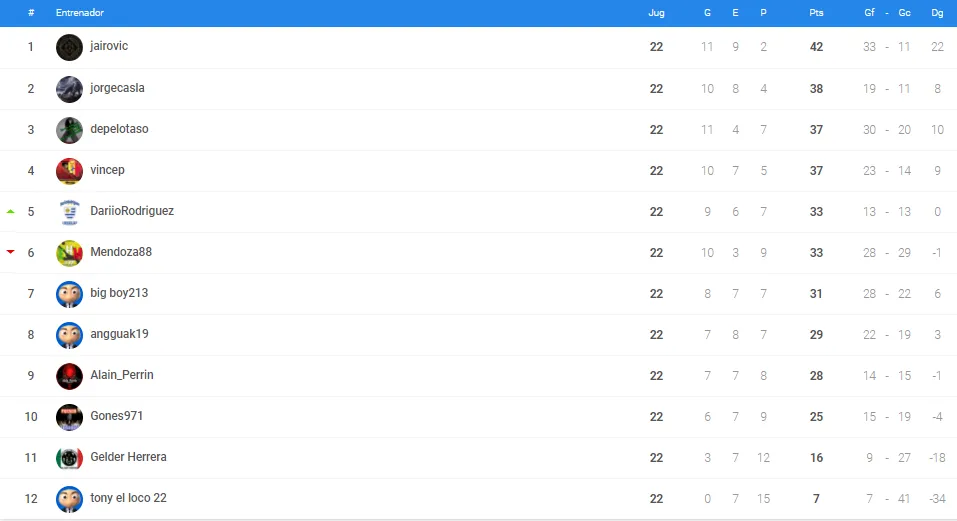Image resolution: width=957 pixels, height=521 pixels.
Task: Open big boy213's avatar
Action: [x=69, y=294]
